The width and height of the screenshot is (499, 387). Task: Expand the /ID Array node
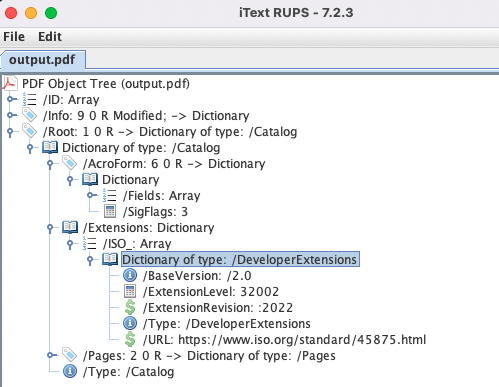[x=12, y=99]
